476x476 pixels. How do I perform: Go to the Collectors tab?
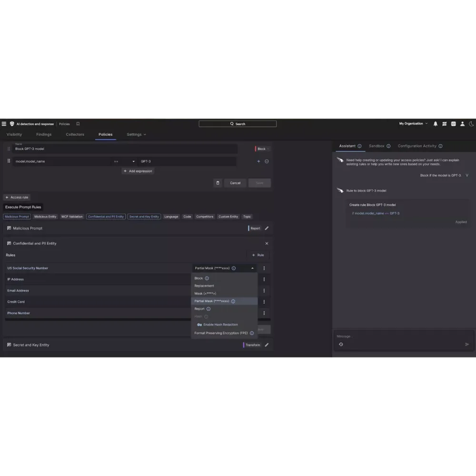(75, 135)
